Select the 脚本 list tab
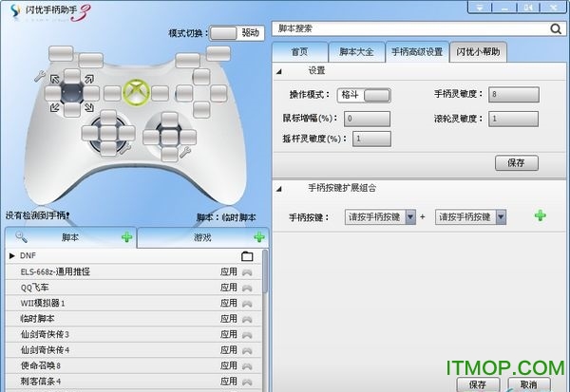Viewport: 570px width, 392px height. 71,237
